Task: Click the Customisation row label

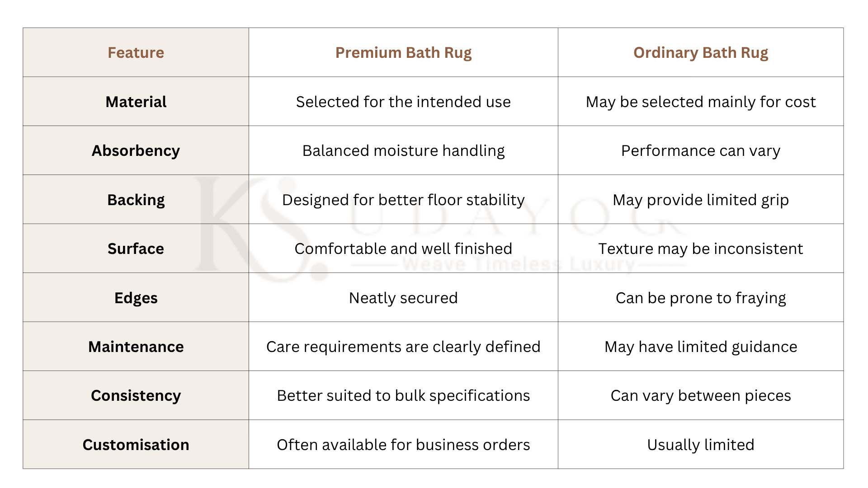Action: pos(136,445)
